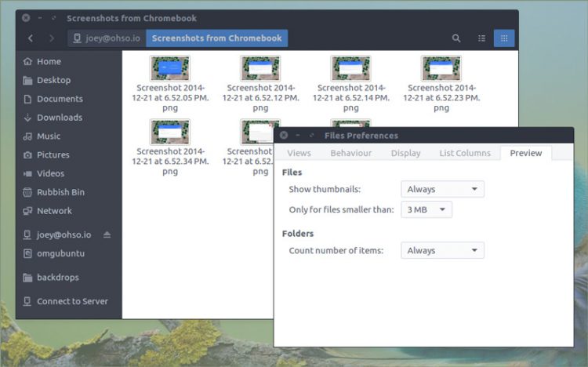Click the 'Videos' label in sidebar
This screenshot has width=588, height=367.
(51, 174)
